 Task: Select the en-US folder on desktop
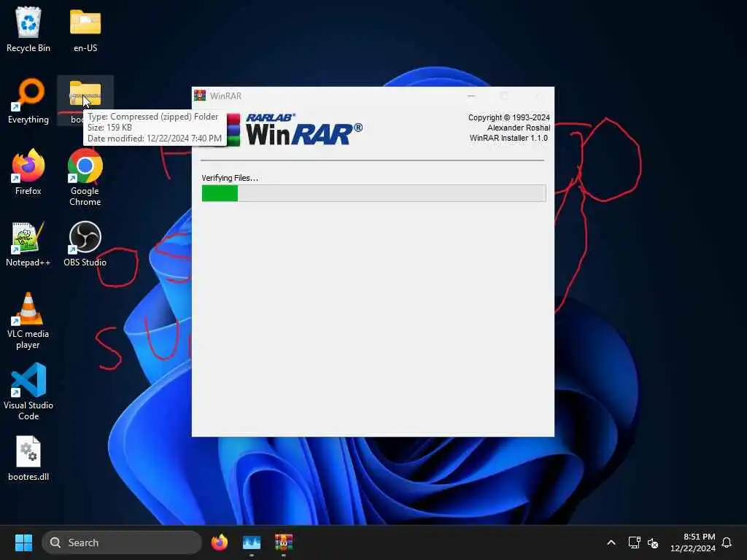tap(85, 29)
